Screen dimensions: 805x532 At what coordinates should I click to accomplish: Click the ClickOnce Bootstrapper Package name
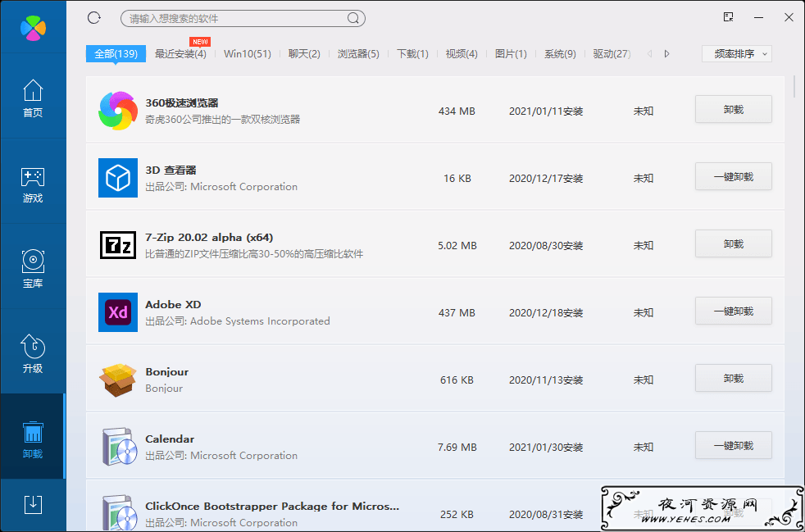pos(272,507)
